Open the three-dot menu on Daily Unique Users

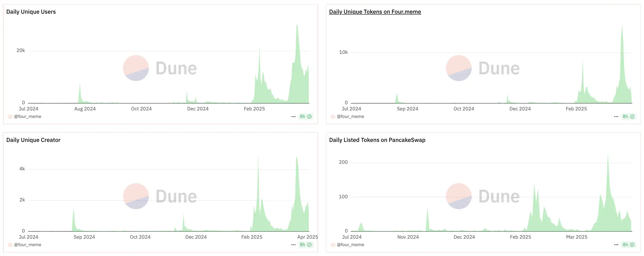click(293, 116)
